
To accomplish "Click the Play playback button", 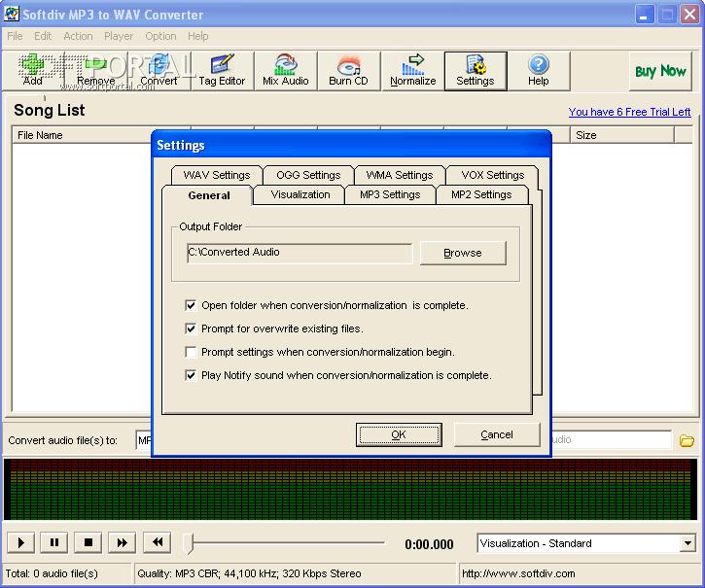I will coord(20,542).
